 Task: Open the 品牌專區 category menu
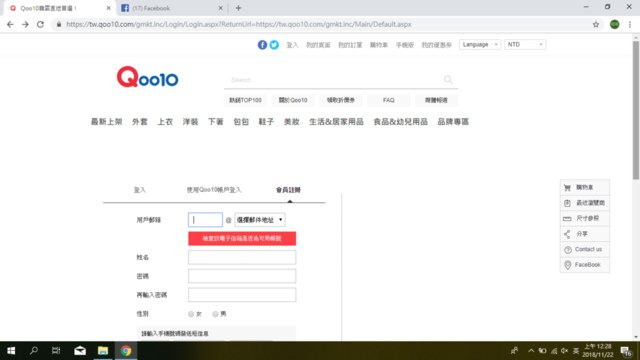click(x=453, y=122)
